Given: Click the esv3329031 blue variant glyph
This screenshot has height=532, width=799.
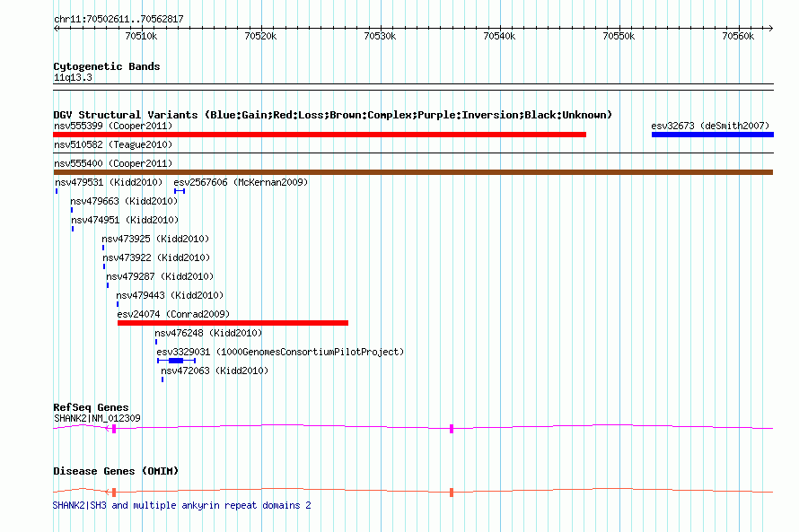Looking at the screenshot, I should (176, 361).
